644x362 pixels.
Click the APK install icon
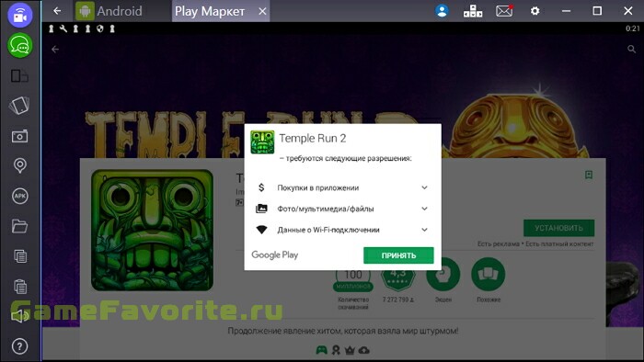(19, 196)
